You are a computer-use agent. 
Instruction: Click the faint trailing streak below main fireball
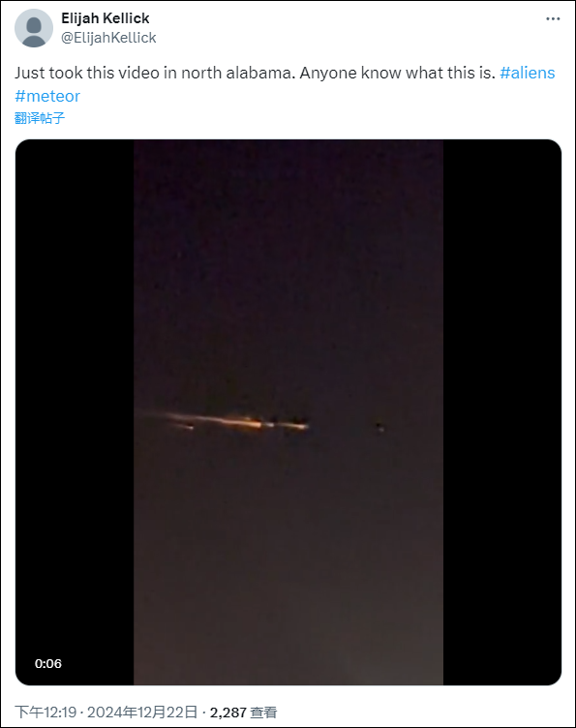point(182,425)
